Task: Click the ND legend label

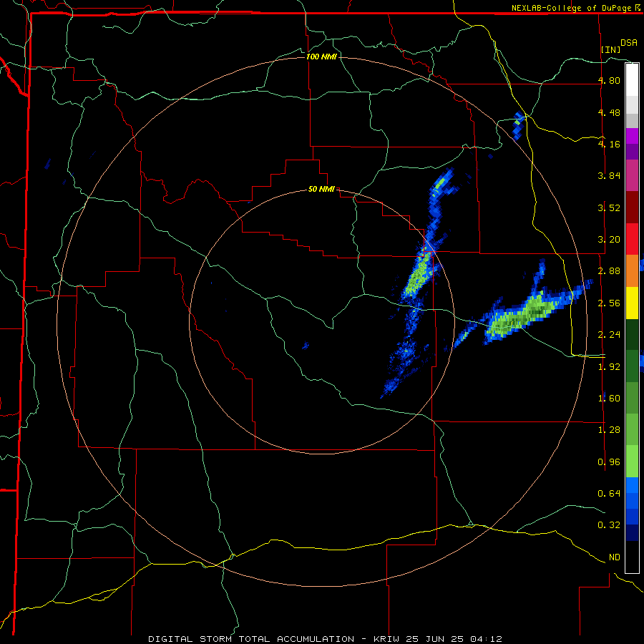Action: click(615, 557)
